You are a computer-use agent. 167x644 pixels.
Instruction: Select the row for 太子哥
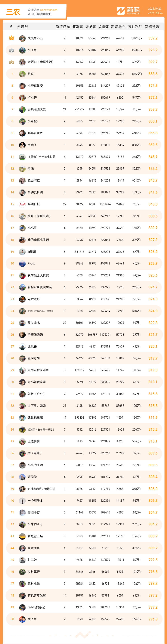(84, 619)
